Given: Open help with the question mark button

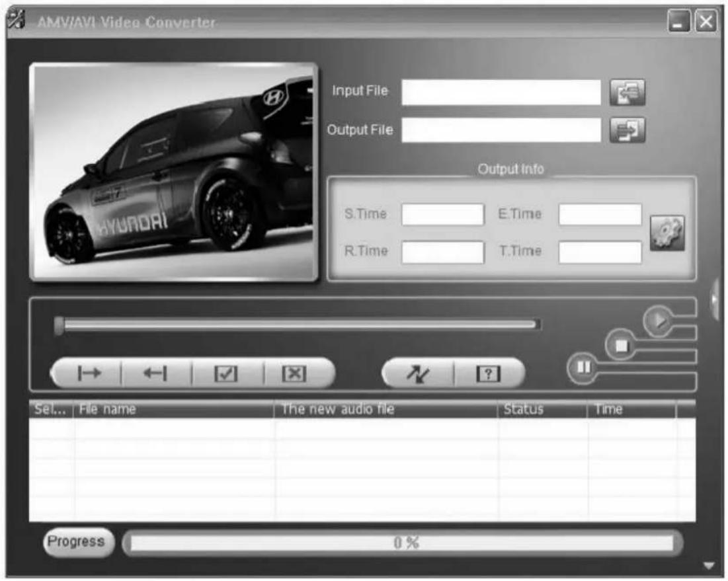Looking at the screenshot, I should 489,373.
